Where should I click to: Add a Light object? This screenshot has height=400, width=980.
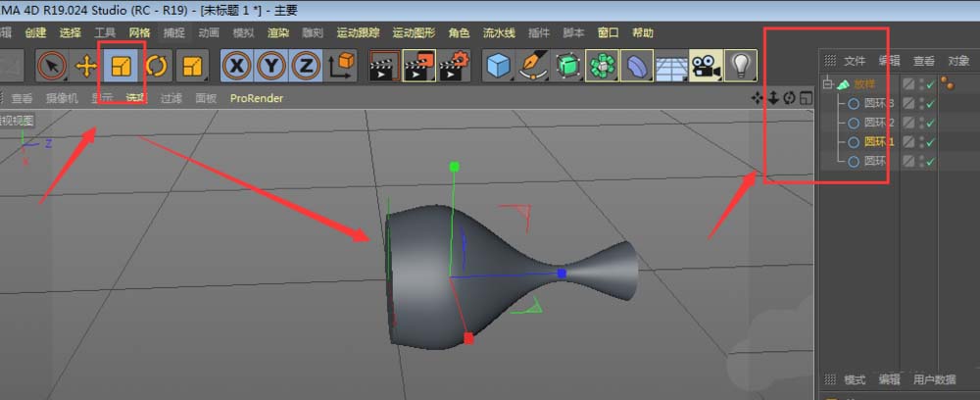click(x=741, y=66)
